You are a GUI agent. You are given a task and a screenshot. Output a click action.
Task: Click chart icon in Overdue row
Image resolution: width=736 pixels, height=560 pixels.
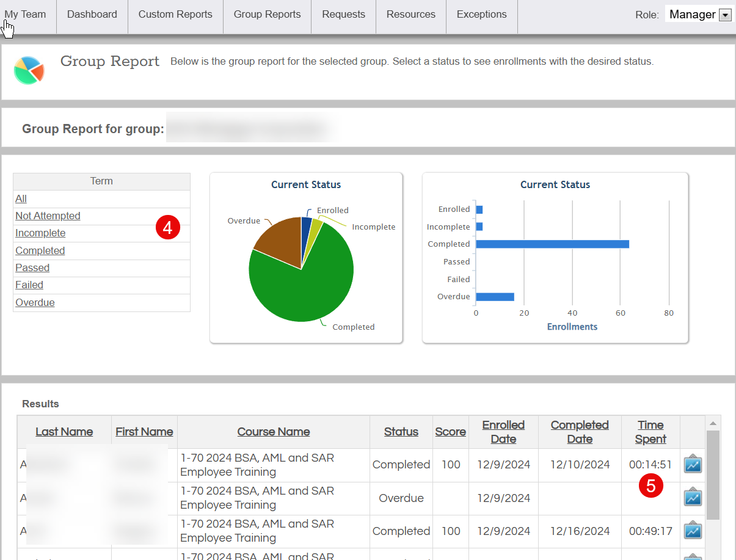coord(693,498)
